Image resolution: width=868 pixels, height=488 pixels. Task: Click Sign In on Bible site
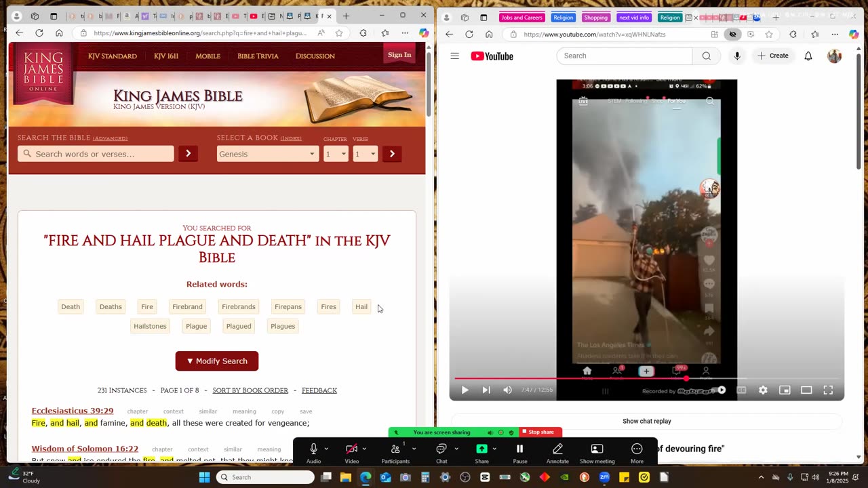click(x=399, y=55)
